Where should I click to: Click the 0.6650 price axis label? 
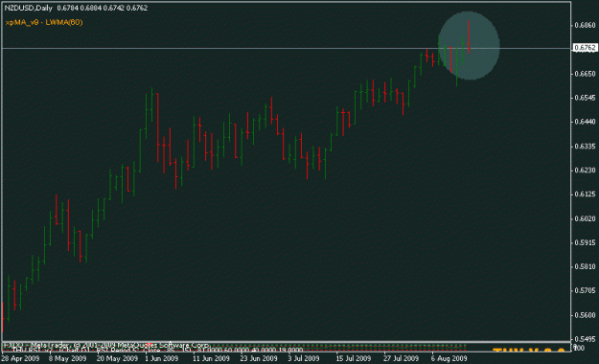click(585, 74)
